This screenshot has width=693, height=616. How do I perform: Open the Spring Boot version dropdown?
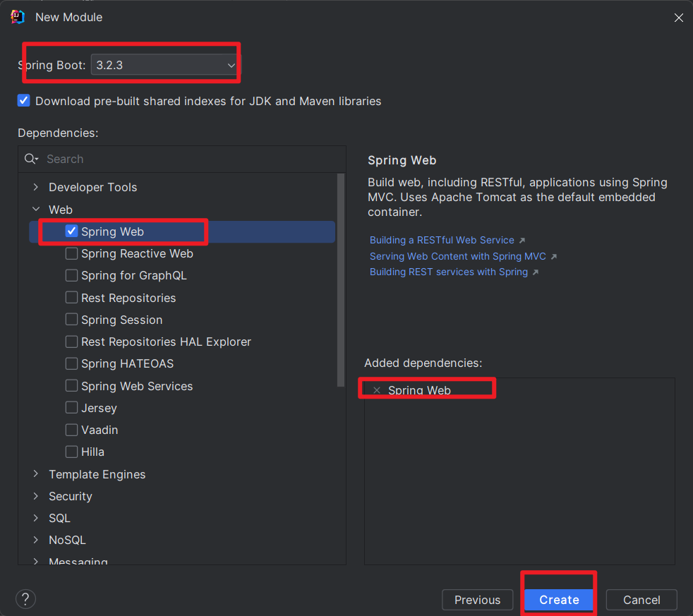[x=166, y=65]
